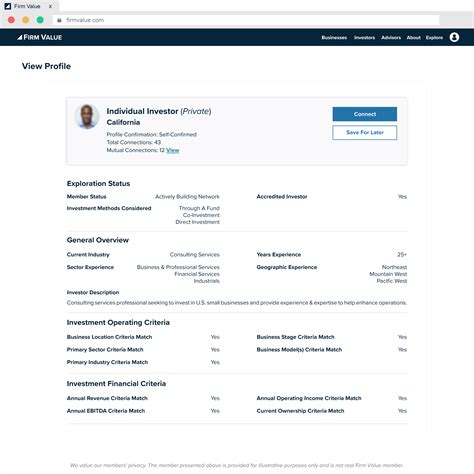Click Investment Methods Considered label

(109, 208)
